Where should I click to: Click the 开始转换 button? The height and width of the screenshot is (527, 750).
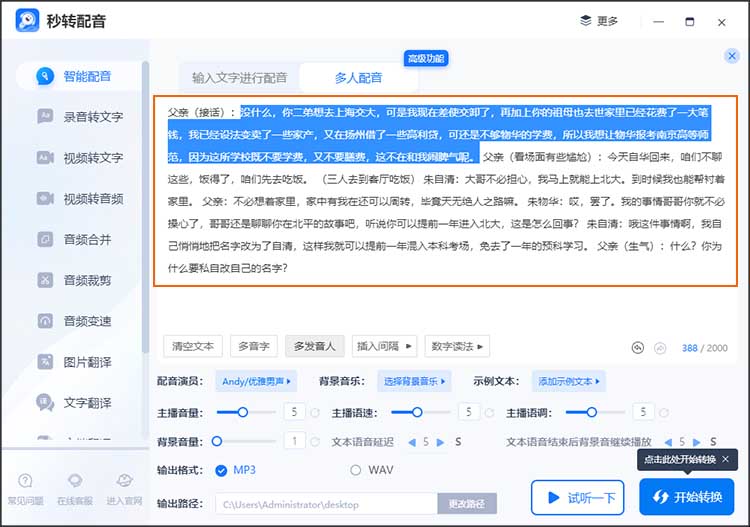(x=686, y=497)
